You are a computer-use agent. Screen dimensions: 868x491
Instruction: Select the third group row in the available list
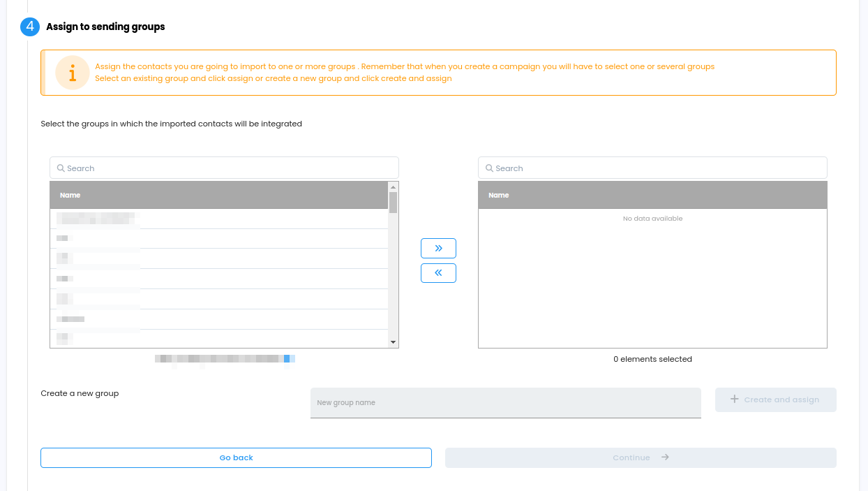point(218,258)
